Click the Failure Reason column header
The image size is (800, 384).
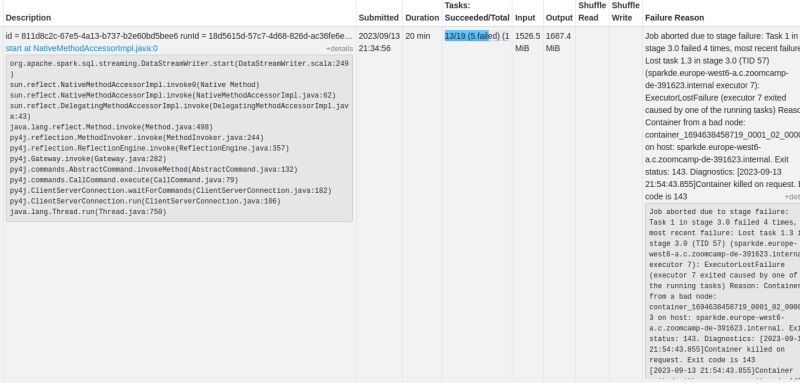click(x=674, y=17)
